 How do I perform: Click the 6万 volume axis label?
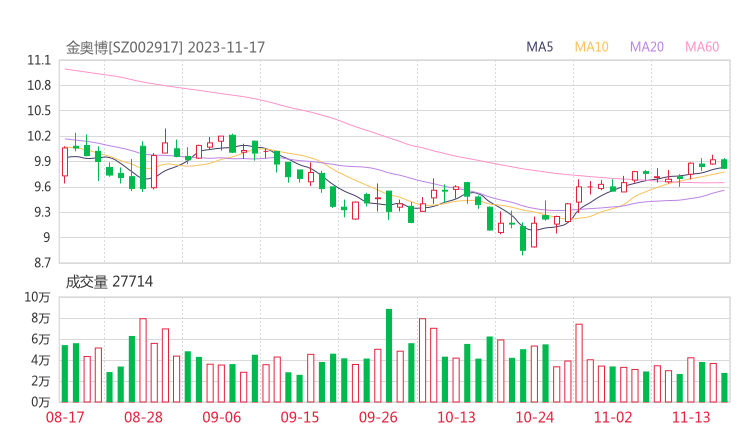tap(41, 339)
